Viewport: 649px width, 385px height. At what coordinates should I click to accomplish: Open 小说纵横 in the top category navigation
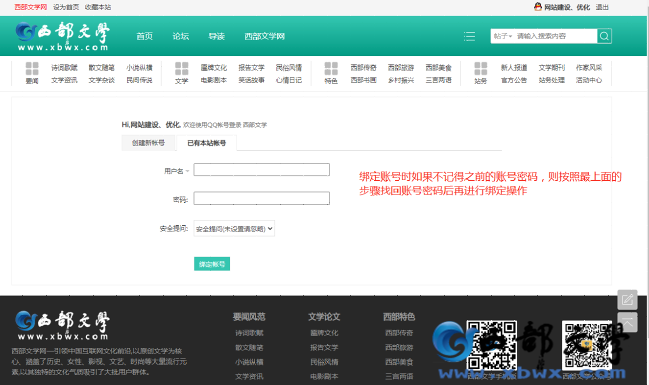[x=139, y=67]
